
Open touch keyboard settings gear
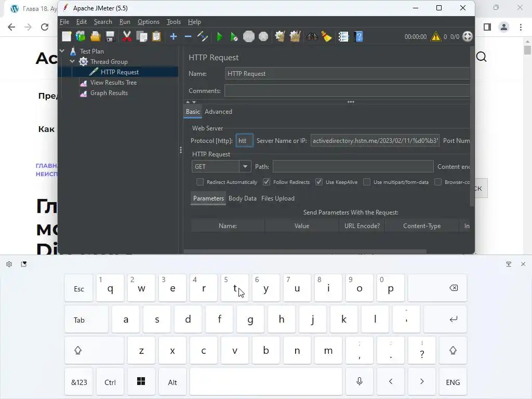click(9, 264)
